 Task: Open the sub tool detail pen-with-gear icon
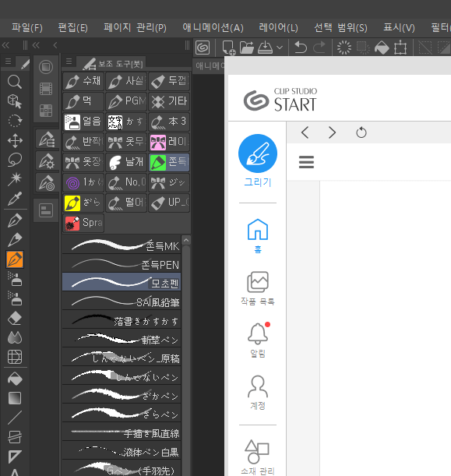click(x=47, y=161)
